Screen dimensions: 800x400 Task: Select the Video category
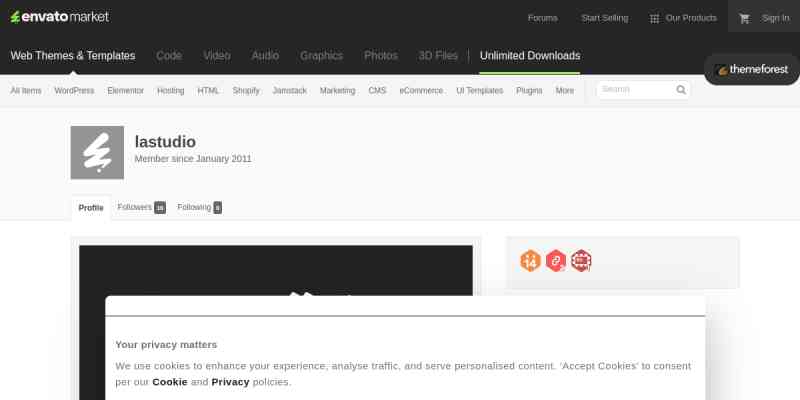click(217, 56)
